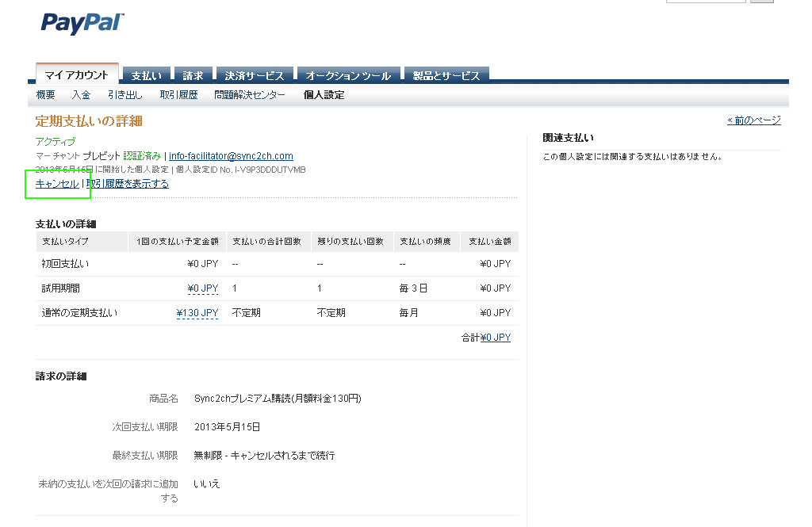Click the 試用期間 row label
Screen dimensions: 812x527
(x=60, y=288)
